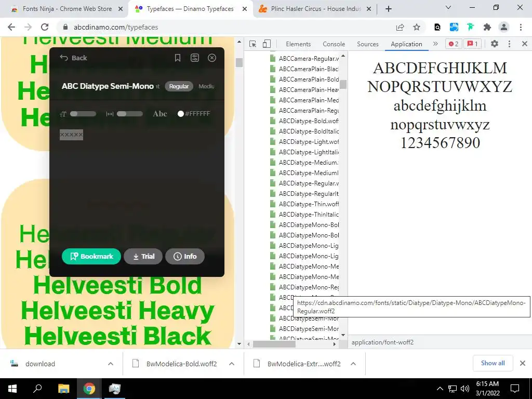Screen dimensions: 532x399
Task: Click Chrome icon in taskbar
Action: 89,389
